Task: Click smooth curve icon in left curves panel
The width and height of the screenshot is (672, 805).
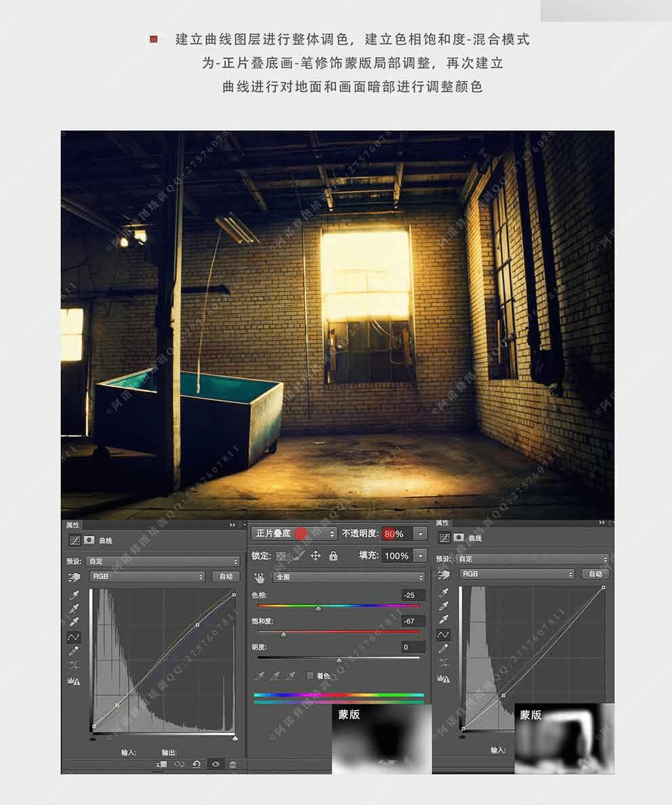Action: point(74,665)
